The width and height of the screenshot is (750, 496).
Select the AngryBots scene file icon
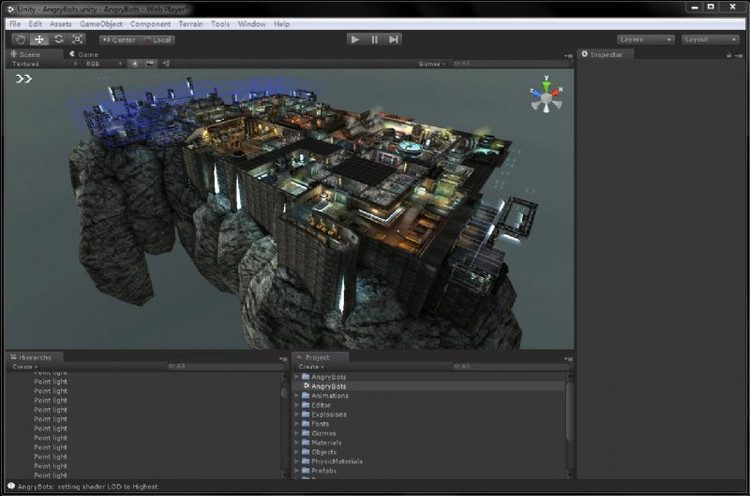click(x=307, y=386)
